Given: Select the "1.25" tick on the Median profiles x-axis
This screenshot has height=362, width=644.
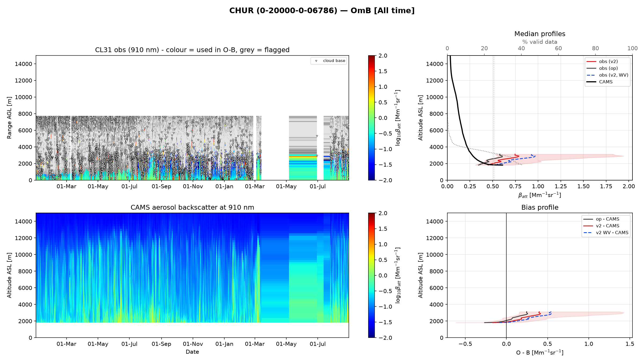Looking at the screenshot, I should pyautogui.click(x=561, y=186).
